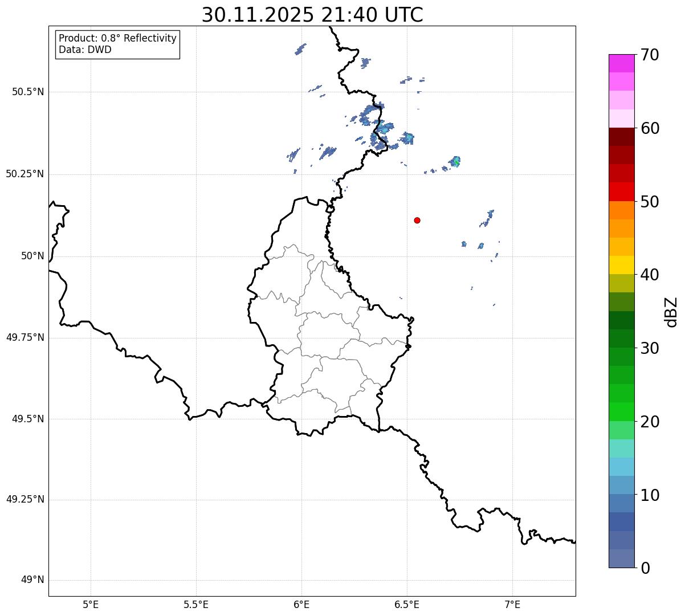Click the cyan radar echo cell near 50.4°N 6.4°E
Viewport: 685px width, 616px height.
tap(384, 129)
